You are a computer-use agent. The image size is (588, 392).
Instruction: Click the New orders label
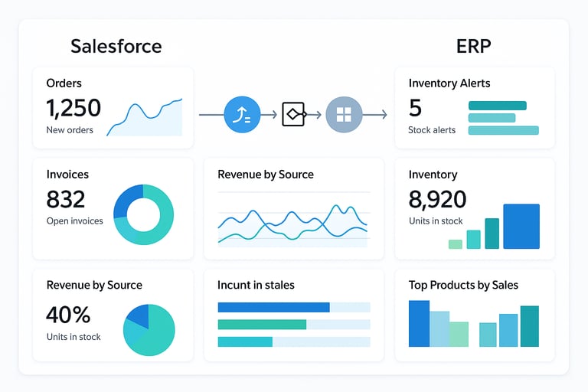coord(70,130)
